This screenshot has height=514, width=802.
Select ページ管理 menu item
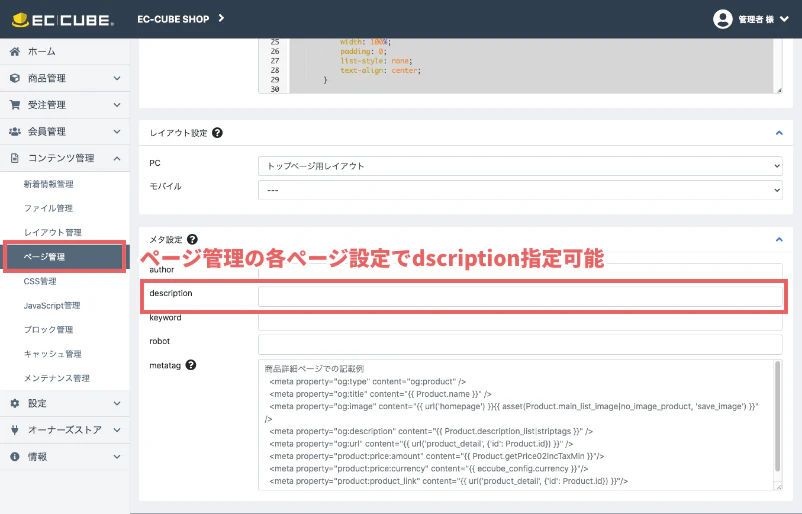pos(64,256)
